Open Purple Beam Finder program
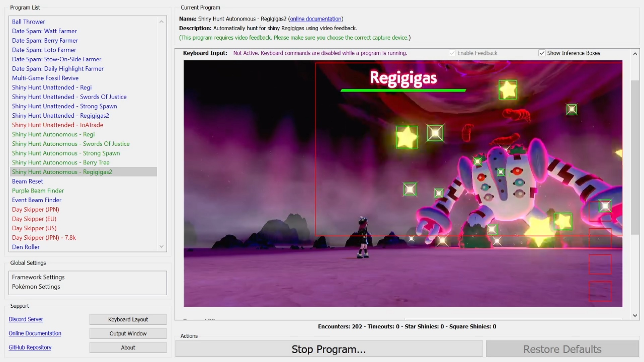 38,191
